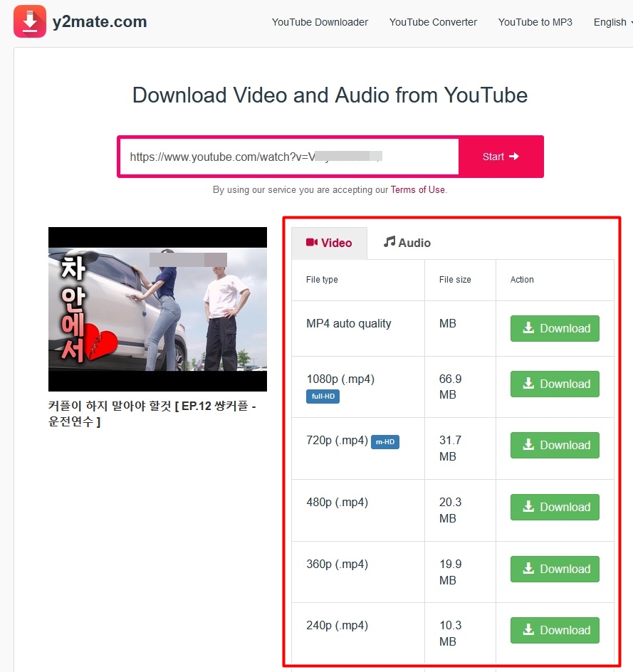This screenshot has width=633, height=672.
Task: Click the 'File type' column header
Action: (322, 280)
